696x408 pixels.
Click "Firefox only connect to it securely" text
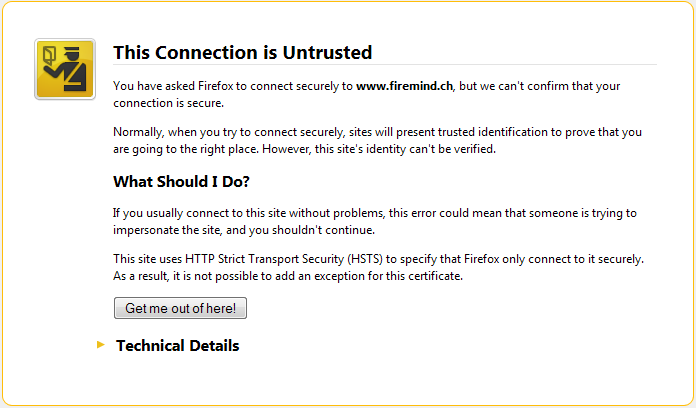pos(554,259)
